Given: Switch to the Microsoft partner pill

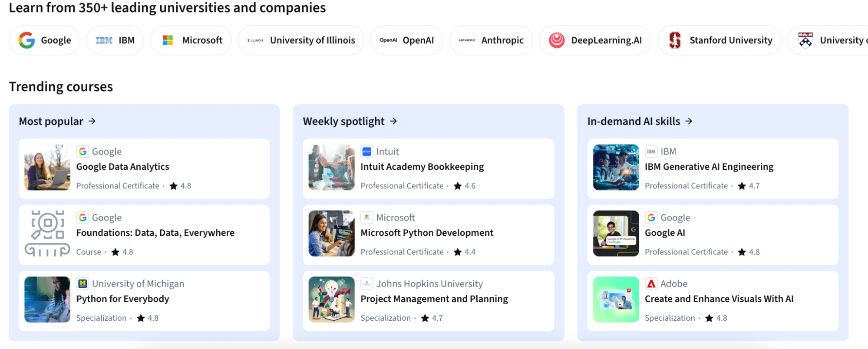Looking at the screenshot, I should 191,40.
